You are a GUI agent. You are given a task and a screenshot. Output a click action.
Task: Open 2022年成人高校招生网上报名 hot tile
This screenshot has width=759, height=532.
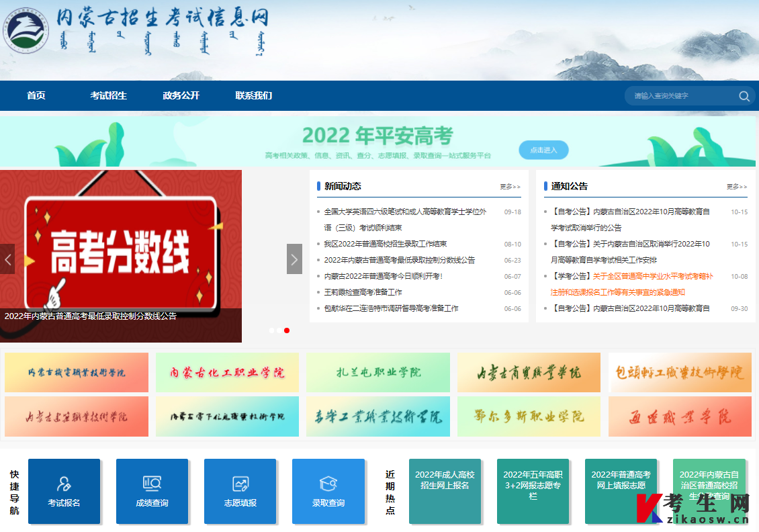click(x=445, y=491)
